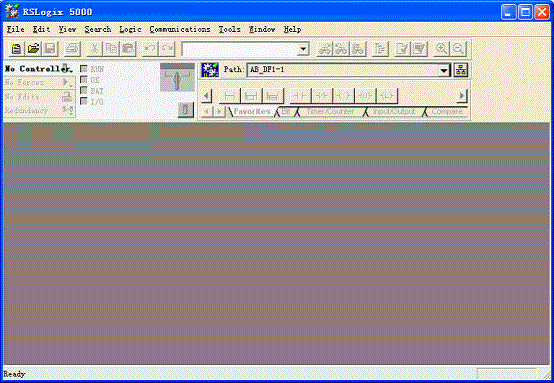
Task: Click the Save disk icon
Action: pyautogui.click(x=50, y=49)
